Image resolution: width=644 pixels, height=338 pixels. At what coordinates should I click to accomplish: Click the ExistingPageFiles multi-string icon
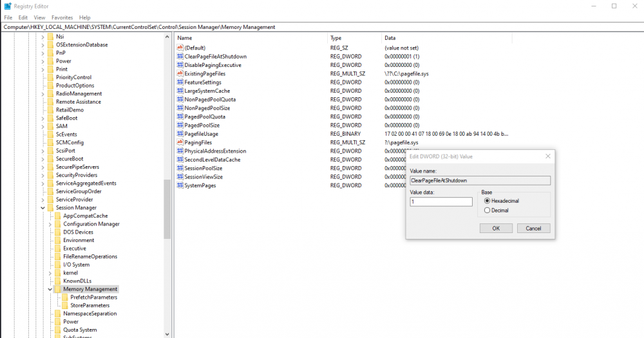click(x=180, y=73)
